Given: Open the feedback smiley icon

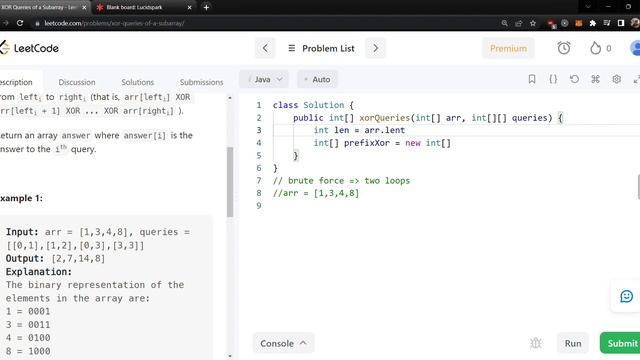Looking at the screenshot, I should tap(626, 296).
